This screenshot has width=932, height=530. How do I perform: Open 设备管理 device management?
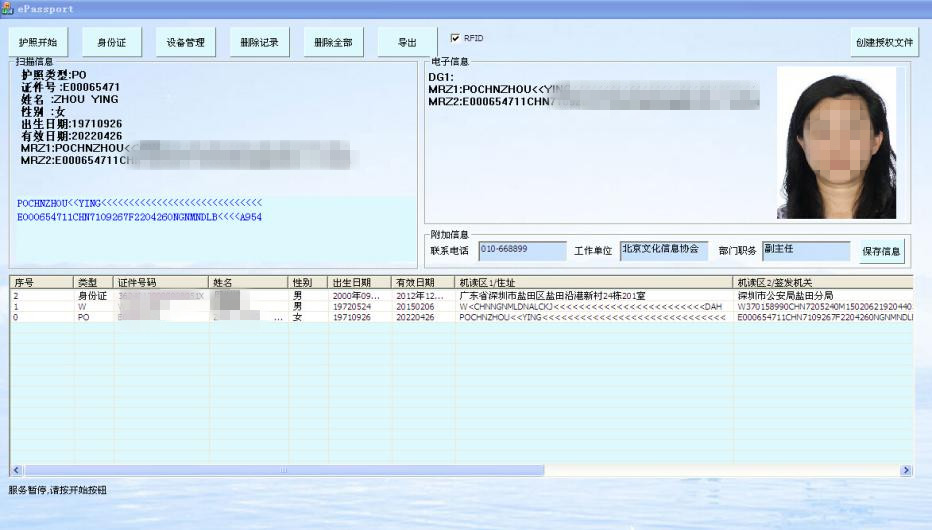pos(185,43)
